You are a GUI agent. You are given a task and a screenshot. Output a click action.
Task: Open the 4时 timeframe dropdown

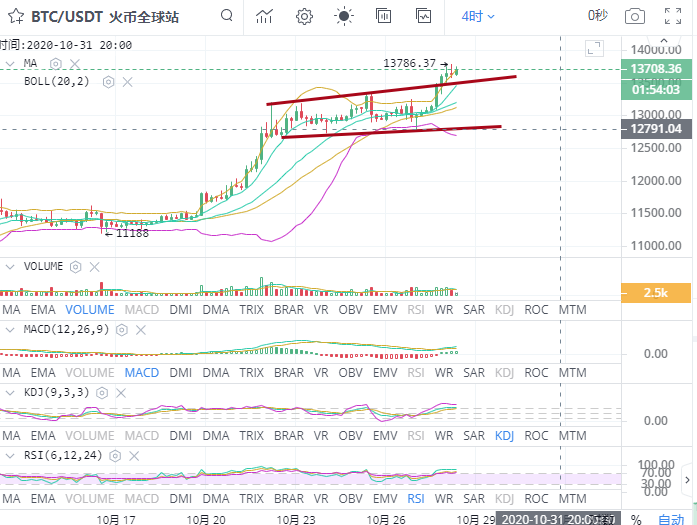coord(478,16)
